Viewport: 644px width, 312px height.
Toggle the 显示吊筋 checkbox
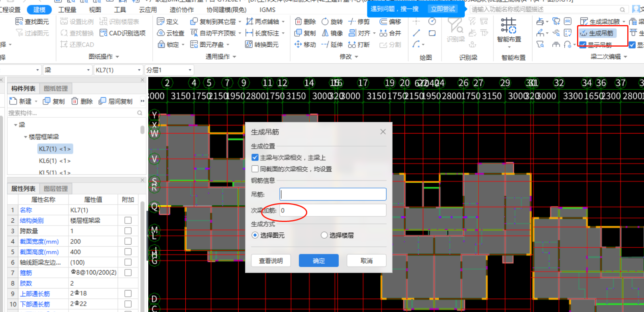pyautogui.click(x=583, y=45)
